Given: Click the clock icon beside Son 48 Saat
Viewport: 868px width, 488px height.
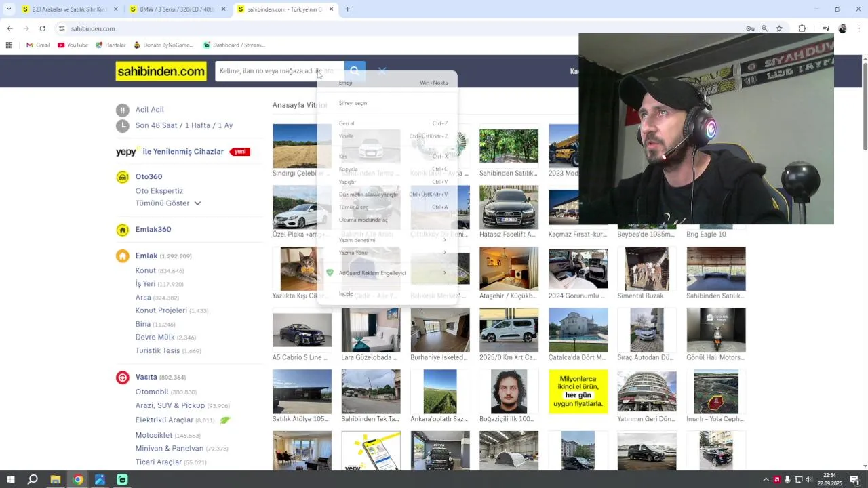Looking at the screenshot, I should 122,125.
